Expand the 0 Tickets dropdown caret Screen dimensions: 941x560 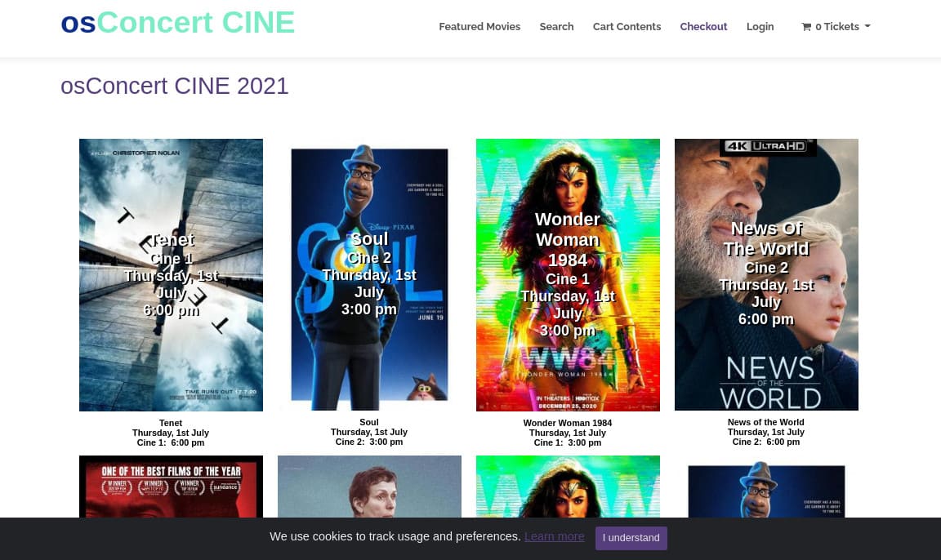point(867,26)
